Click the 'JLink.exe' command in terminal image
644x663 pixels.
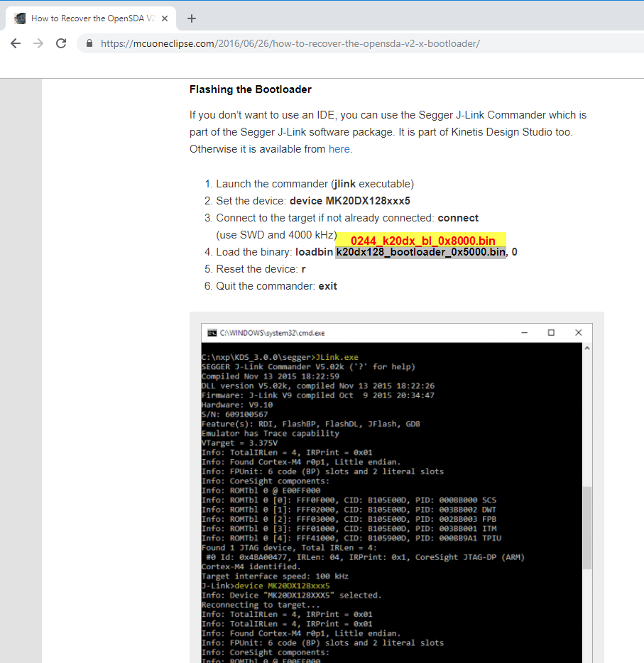337,357
